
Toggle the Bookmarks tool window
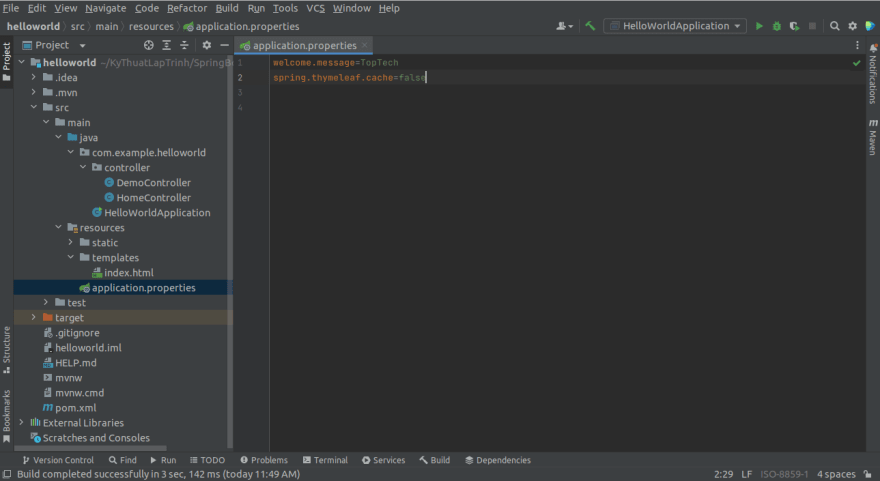click(7, 416)
